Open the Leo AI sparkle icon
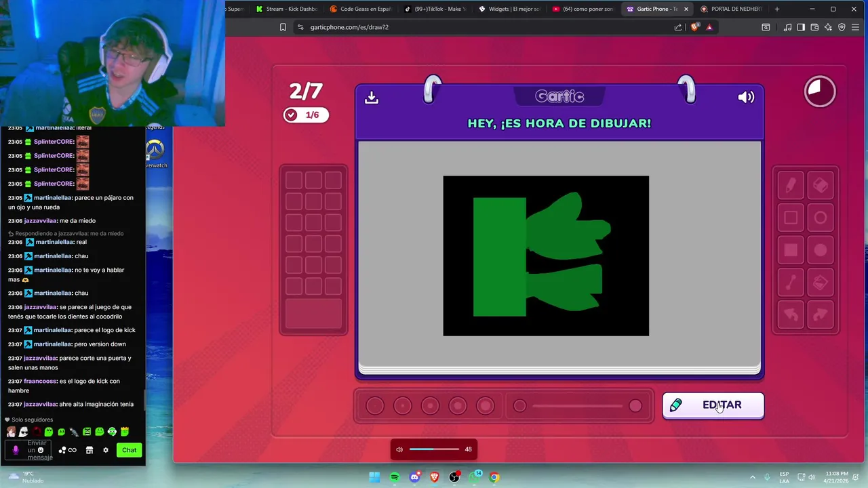 coord(828,27)
